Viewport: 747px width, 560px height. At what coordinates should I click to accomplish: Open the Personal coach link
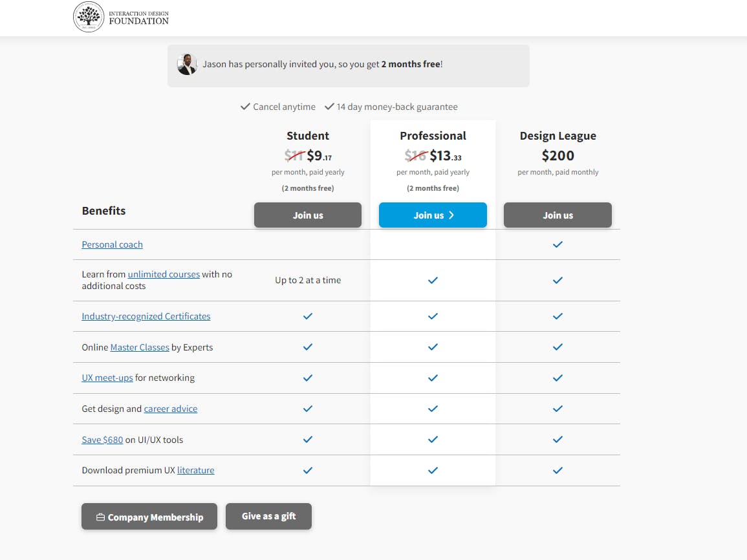coord(112,244)
